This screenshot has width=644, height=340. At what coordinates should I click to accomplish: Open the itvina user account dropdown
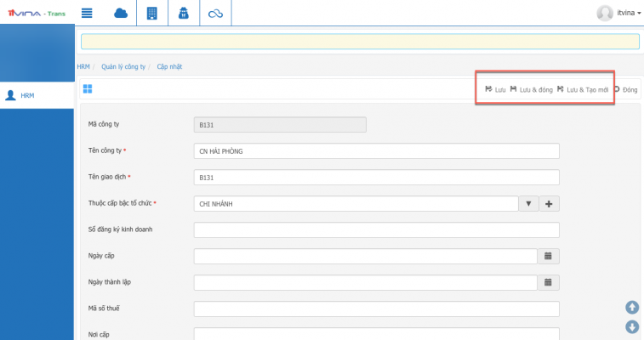(618, 13)
